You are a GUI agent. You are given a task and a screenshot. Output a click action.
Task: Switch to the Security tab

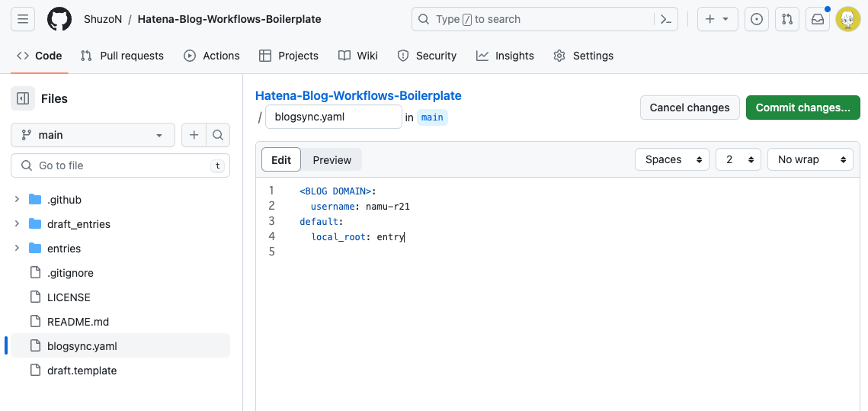point(427,56)
